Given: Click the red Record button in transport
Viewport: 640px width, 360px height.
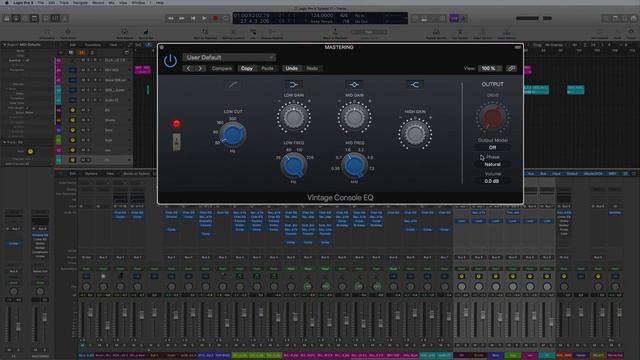Looking at the screenshot, I should (216, 18).
